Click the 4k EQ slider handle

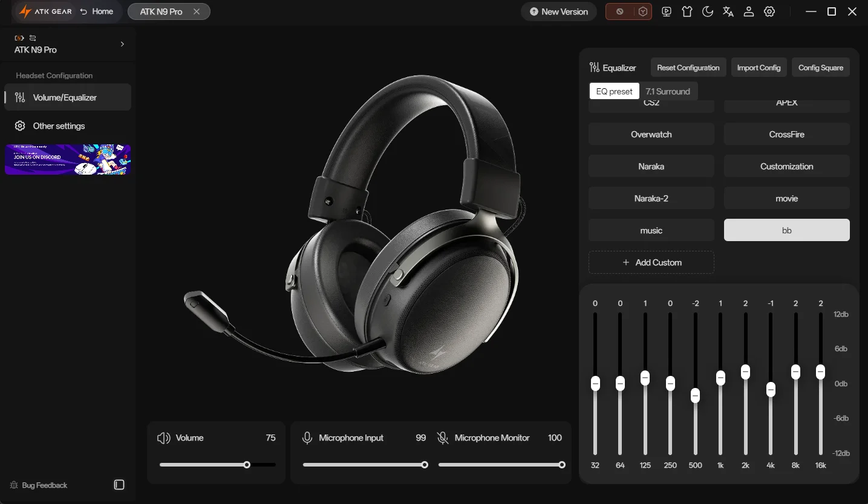coord(771,389)
